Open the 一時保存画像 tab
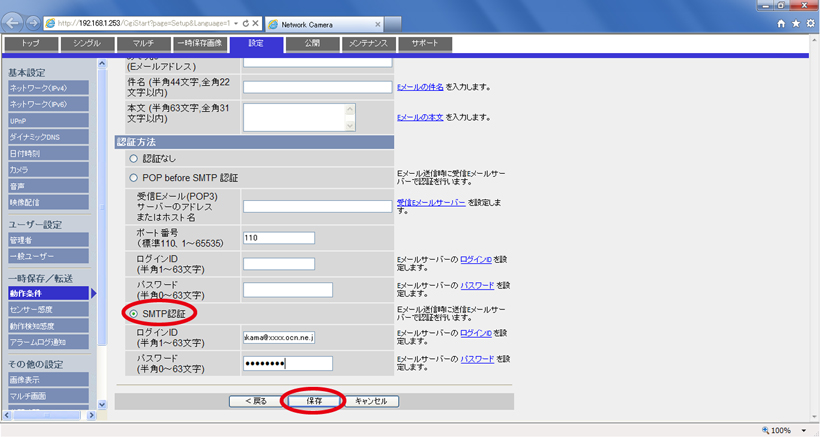The image size is (820, 437). [x=200, y=44]
